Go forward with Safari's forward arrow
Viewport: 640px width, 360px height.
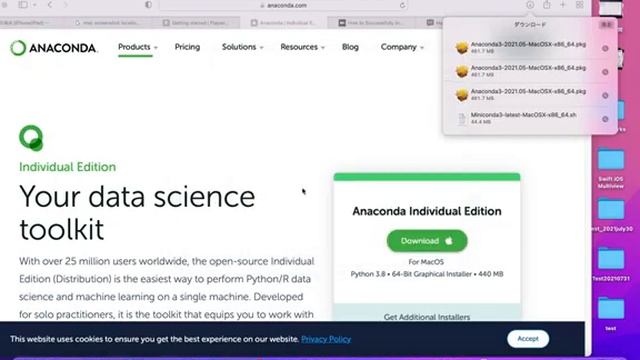(65, 5)
